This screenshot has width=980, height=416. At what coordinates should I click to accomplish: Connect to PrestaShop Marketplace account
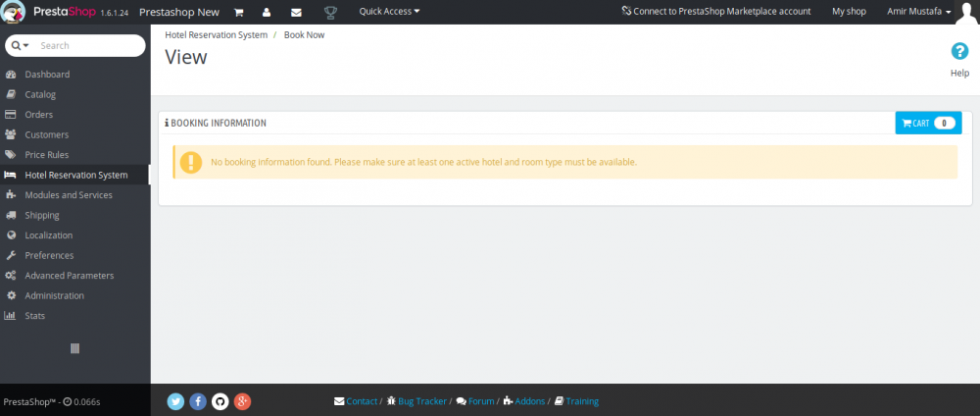point(716,11)
